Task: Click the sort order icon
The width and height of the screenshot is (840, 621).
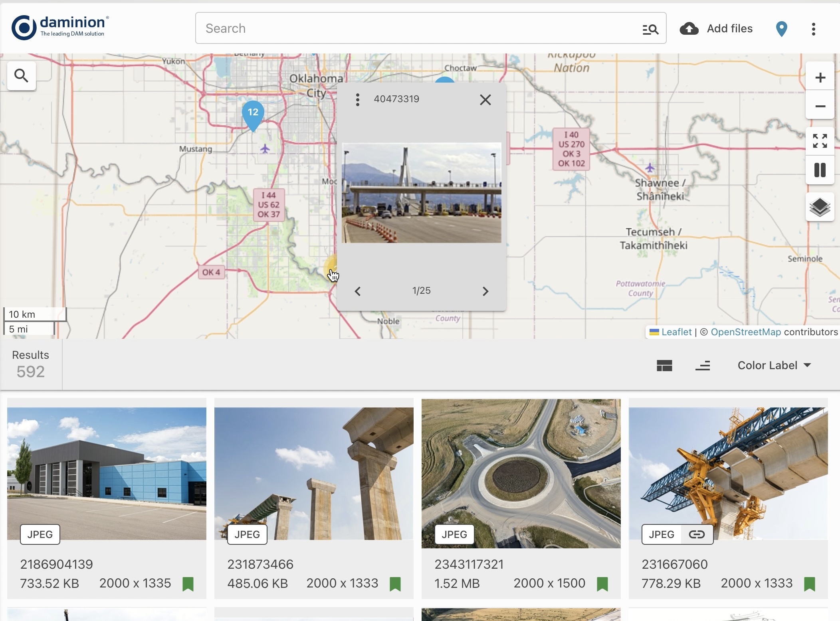Action: click(703, 365)
